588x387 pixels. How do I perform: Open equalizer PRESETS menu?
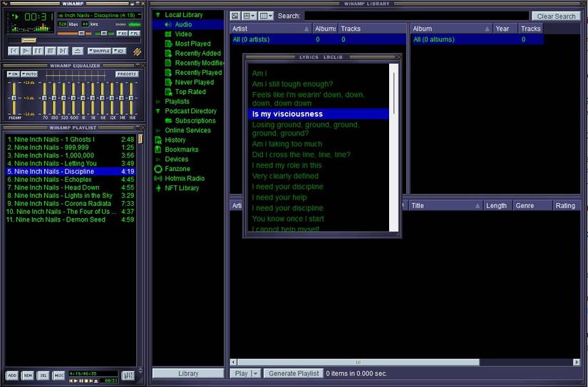point(127,74)
